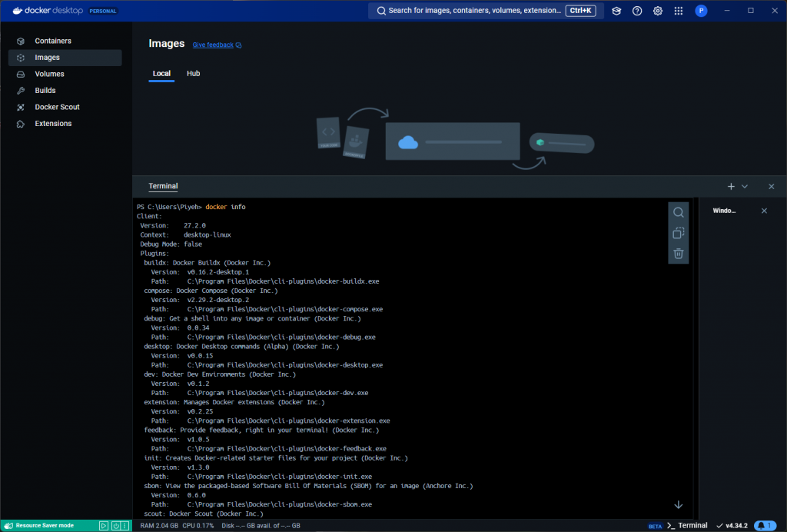Open the Learning center graduation cap icon
The width and height of the screenshot is (787, 532).
[x=616, y=11]
